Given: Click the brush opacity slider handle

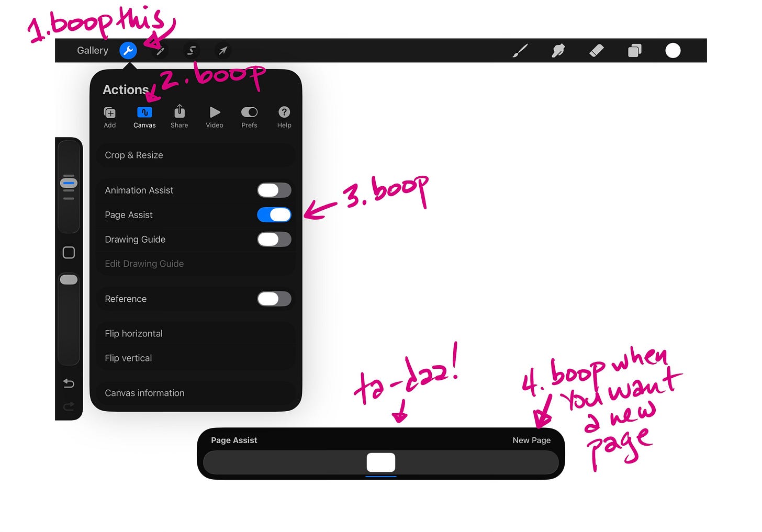Looking at the screenshot, I should [69, 280].
